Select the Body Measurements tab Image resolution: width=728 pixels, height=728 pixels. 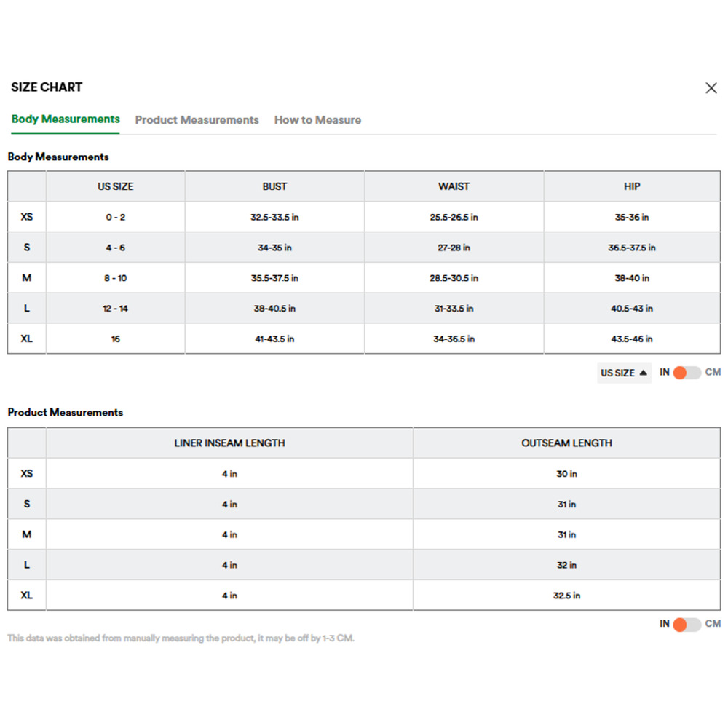66,119
